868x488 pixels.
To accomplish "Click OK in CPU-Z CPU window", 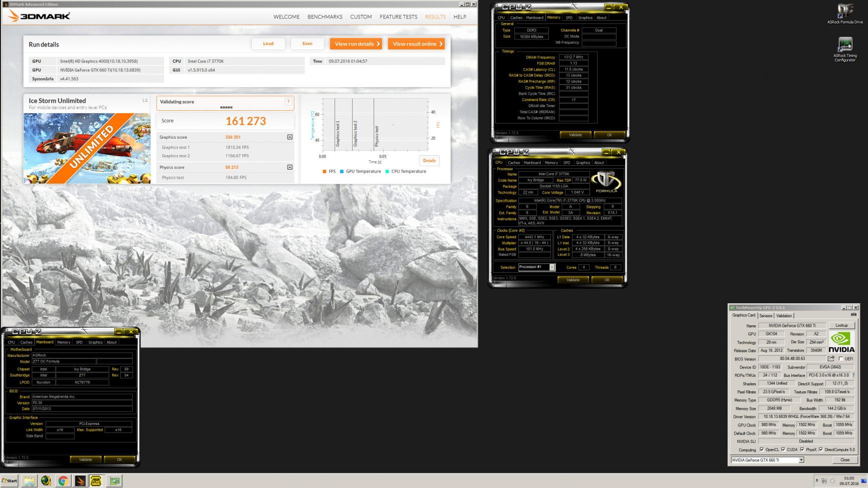I will 607,280.
